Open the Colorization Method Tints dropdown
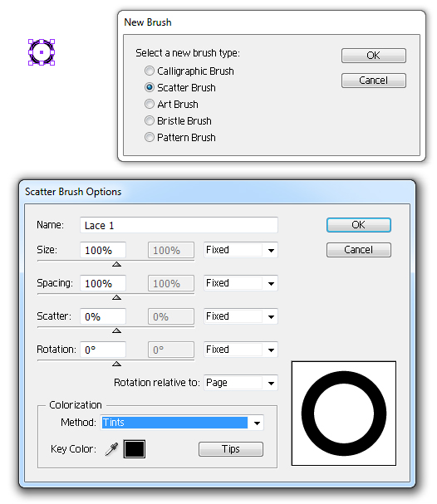This screenshot has width=437, height=504. point(182,423)
